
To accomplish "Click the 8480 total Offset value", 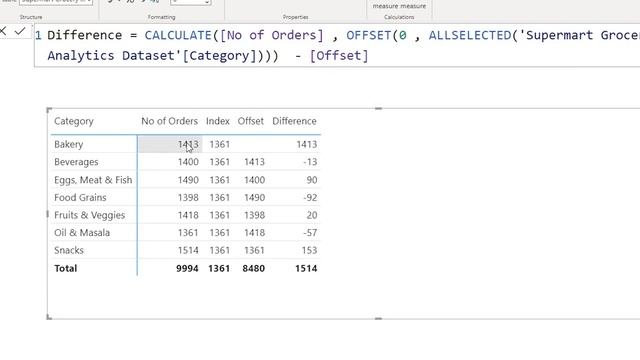I will pos(253,268).
